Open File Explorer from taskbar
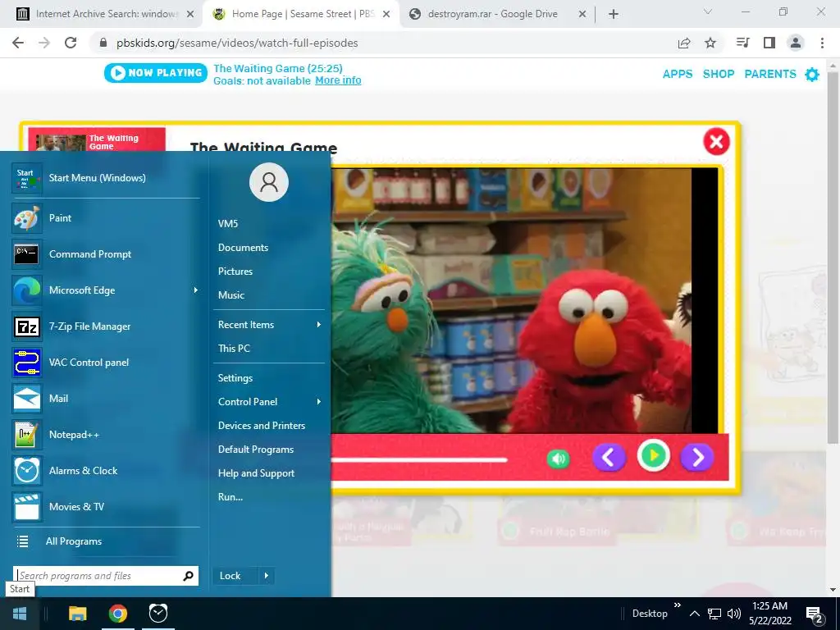Viewport: 840px width, 630px height. (78, 614)
